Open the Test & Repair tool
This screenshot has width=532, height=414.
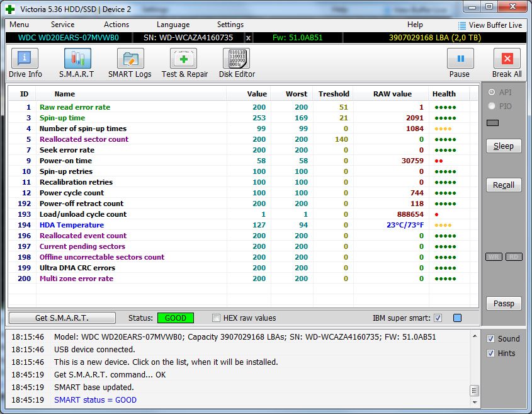[184, 59]
